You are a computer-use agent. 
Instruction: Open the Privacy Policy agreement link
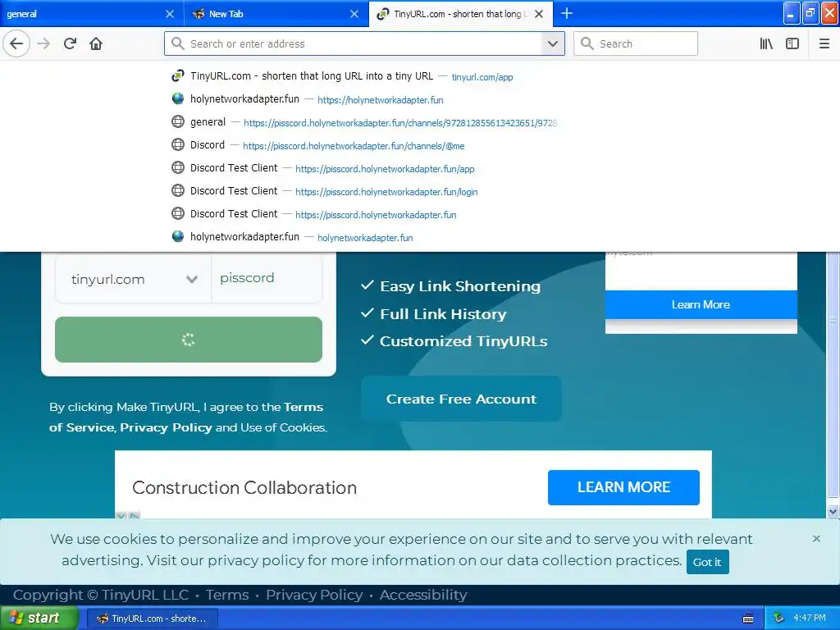point(166,427)
